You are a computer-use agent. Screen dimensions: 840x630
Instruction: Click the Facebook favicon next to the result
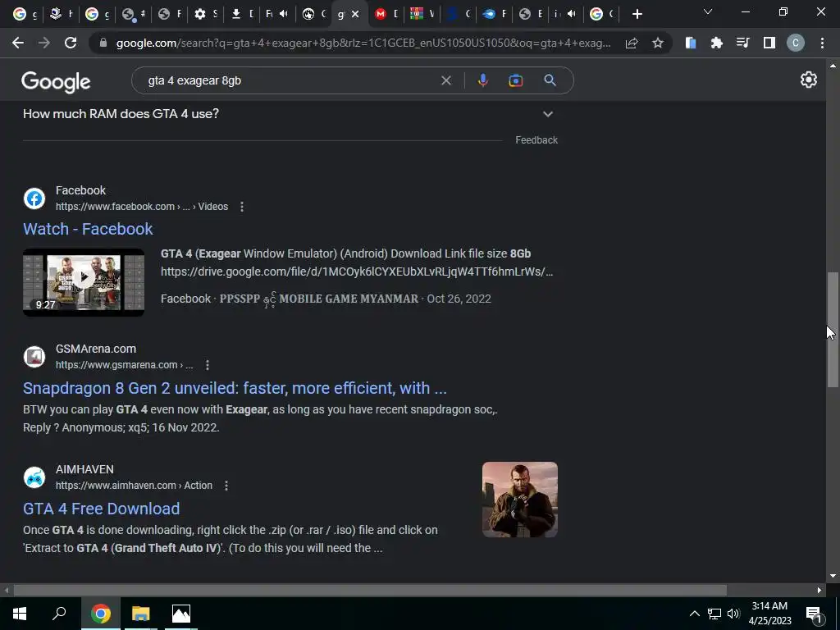click(x=34, y=199)
